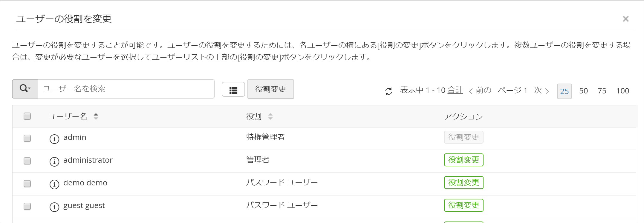
Task: Show info for guest guest user
Action: [x=54, y=207]
